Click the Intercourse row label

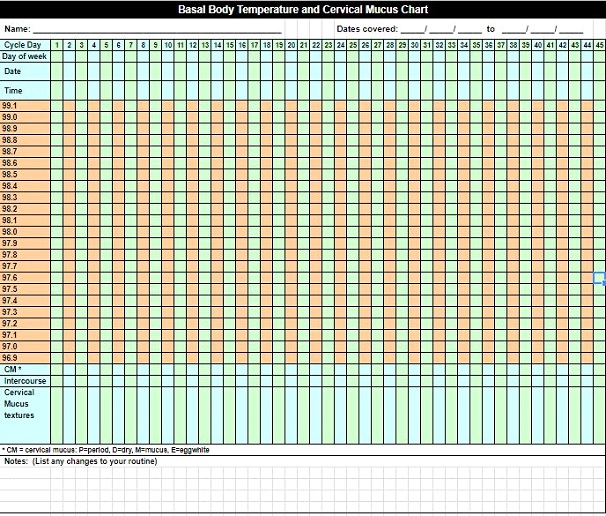tap(25, 381)
